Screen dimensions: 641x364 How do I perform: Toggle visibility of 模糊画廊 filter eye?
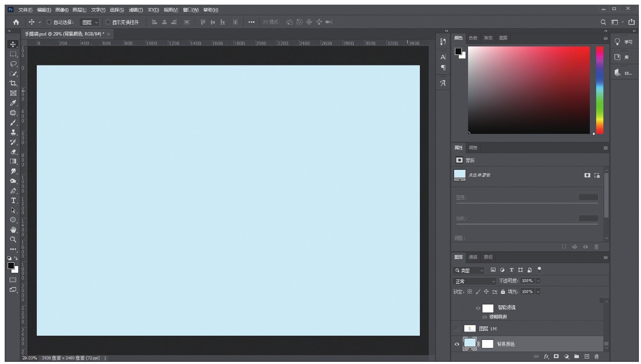[485, 317]
